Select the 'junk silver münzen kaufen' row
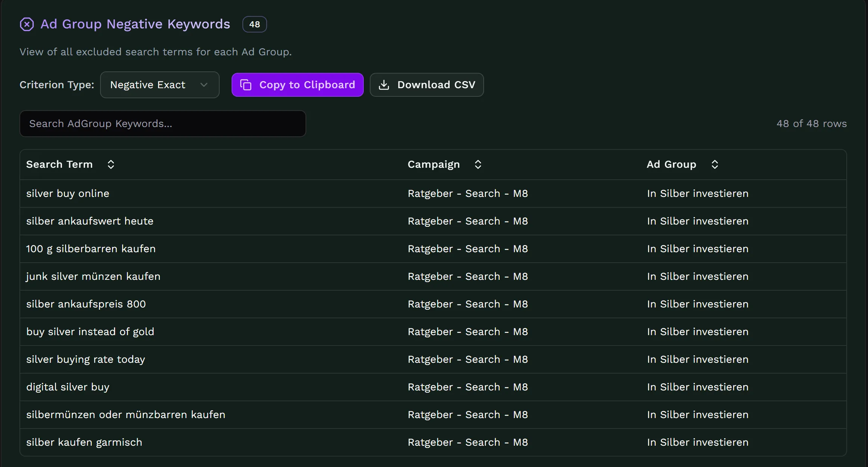Viewport: 868px width, 467px height. click(93, 276)
